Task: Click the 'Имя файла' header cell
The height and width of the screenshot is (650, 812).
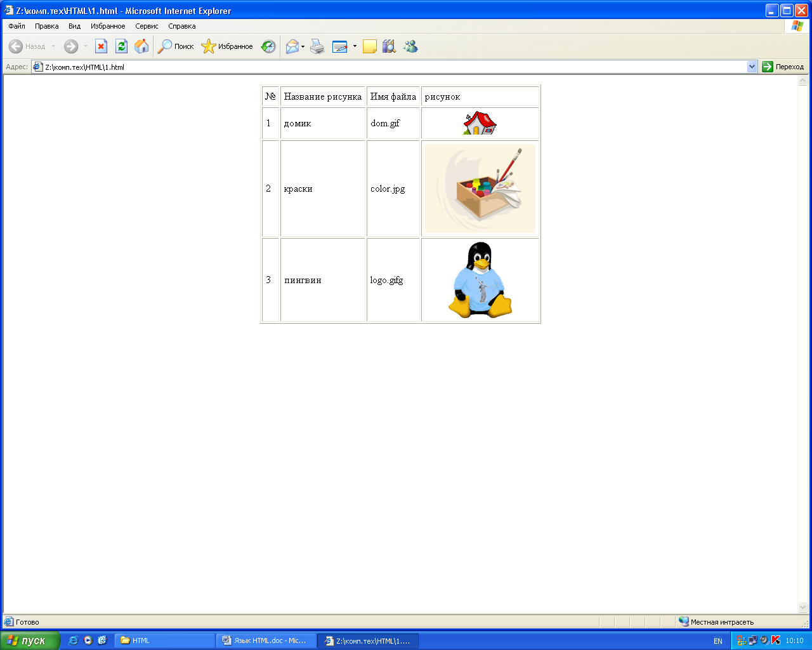Action: (x=393, y=96)
